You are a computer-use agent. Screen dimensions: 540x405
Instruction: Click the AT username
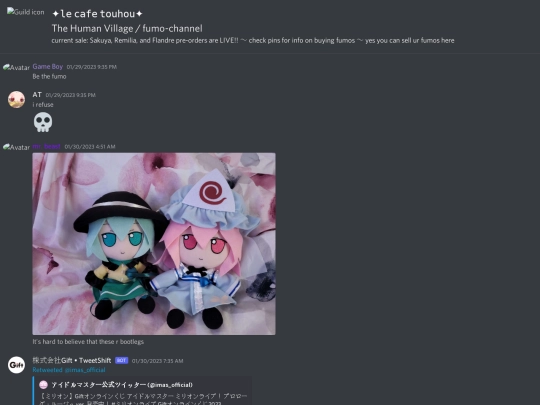tap(37, 95)
